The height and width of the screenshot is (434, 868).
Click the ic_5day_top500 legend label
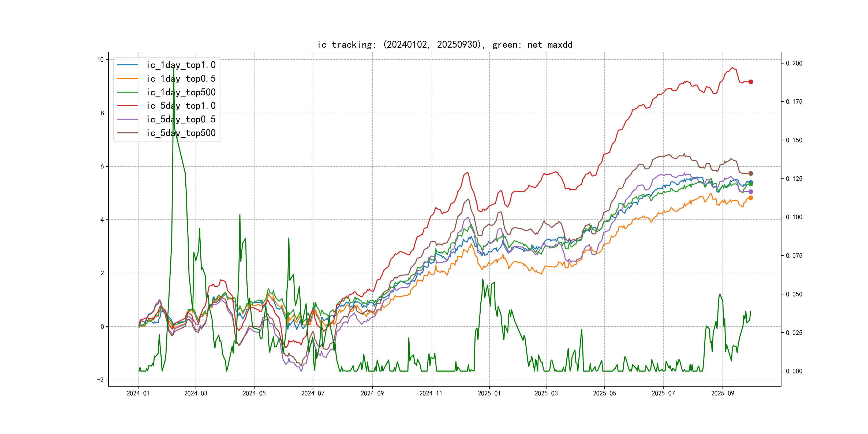[x=181, y=133]
